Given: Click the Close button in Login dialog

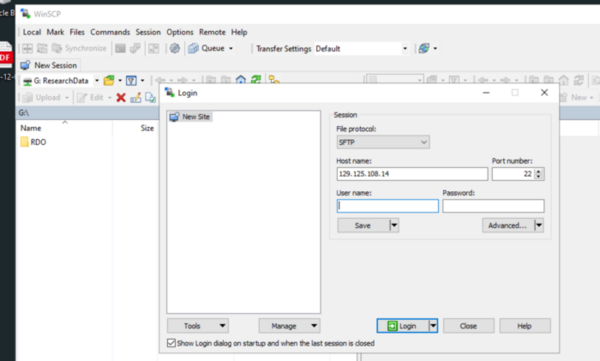Looking at the screenshot, I should coord(468,326).
